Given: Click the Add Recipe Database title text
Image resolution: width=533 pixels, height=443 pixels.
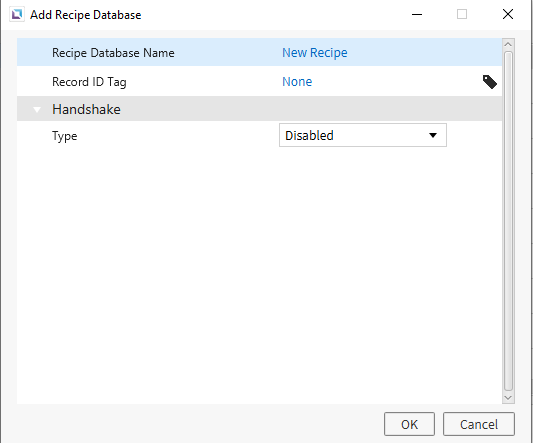Looking at the screenshot, I should click(x=86, y=15).
